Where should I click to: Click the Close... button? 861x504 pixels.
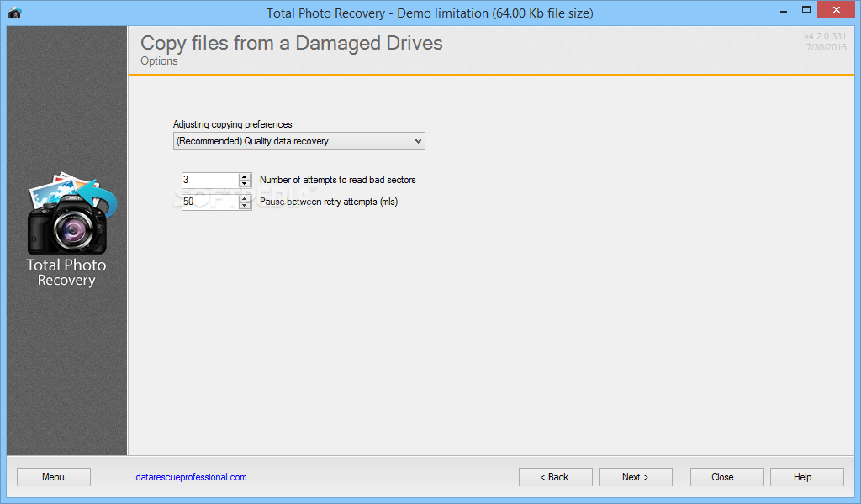pyautogui.click(x=726, y=477)
